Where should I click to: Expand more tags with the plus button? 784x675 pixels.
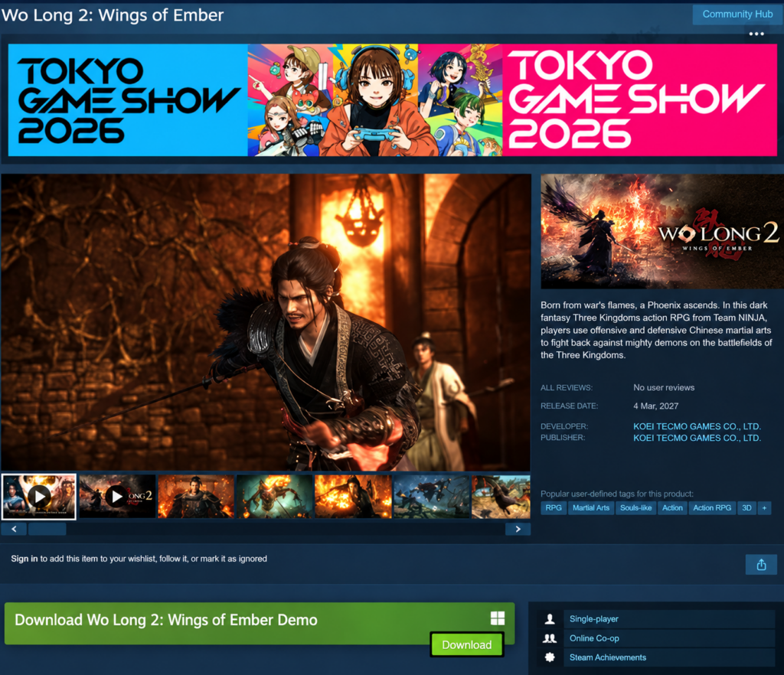764,507
